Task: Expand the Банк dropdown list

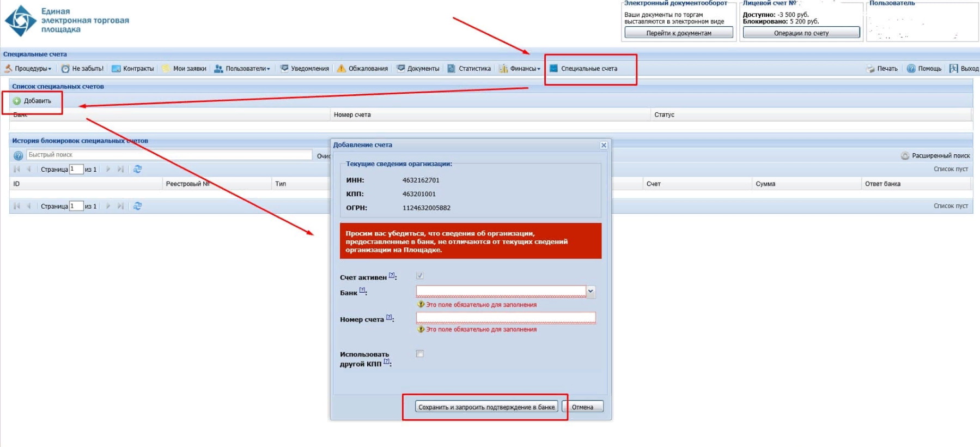Action: (x=591, y=292)
